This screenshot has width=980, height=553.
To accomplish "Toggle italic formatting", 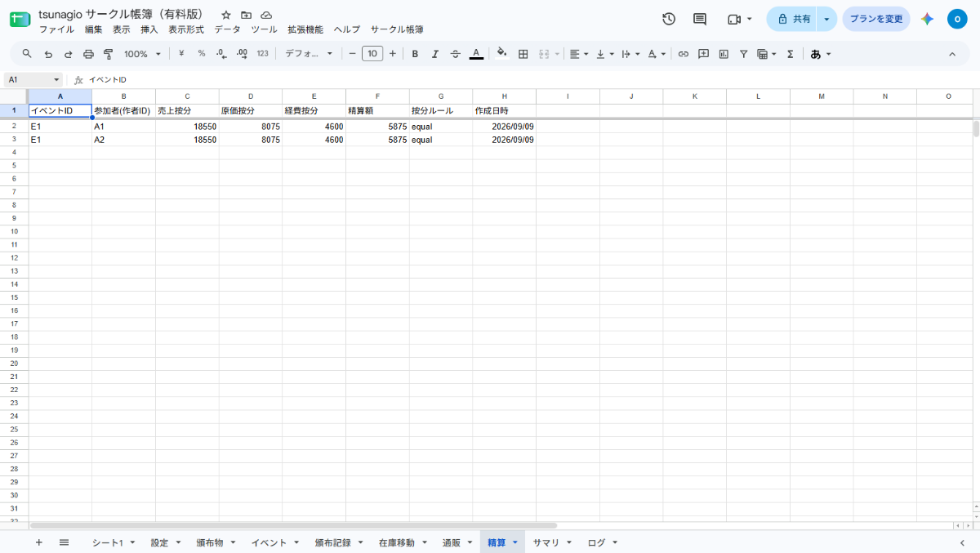I will click(x=435, y=54).
